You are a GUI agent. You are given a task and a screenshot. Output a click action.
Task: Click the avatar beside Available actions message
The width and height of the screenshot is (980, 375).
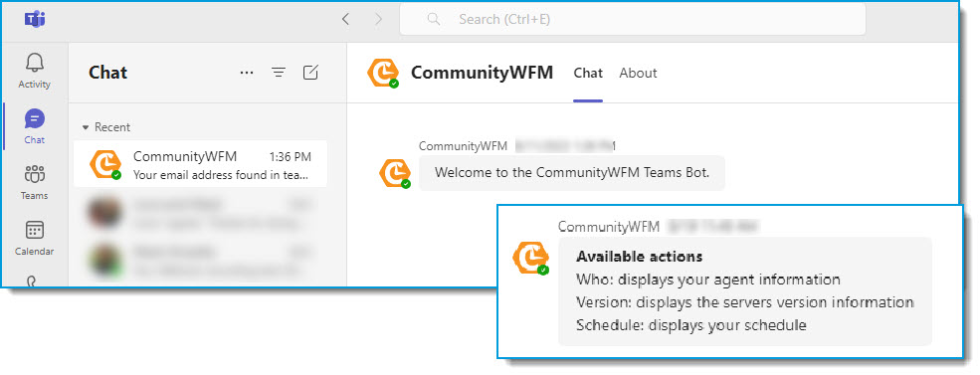pos(530,258)
